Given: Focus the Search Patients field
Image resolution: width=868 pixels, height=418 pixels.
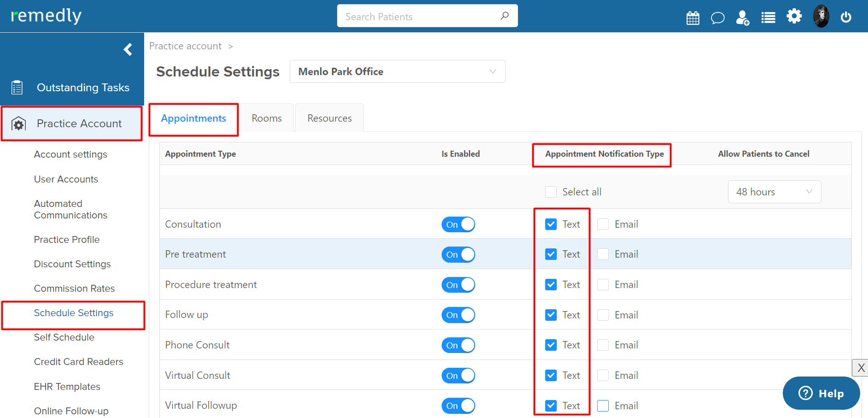Looking at the screenshot, I should point(427,16).
